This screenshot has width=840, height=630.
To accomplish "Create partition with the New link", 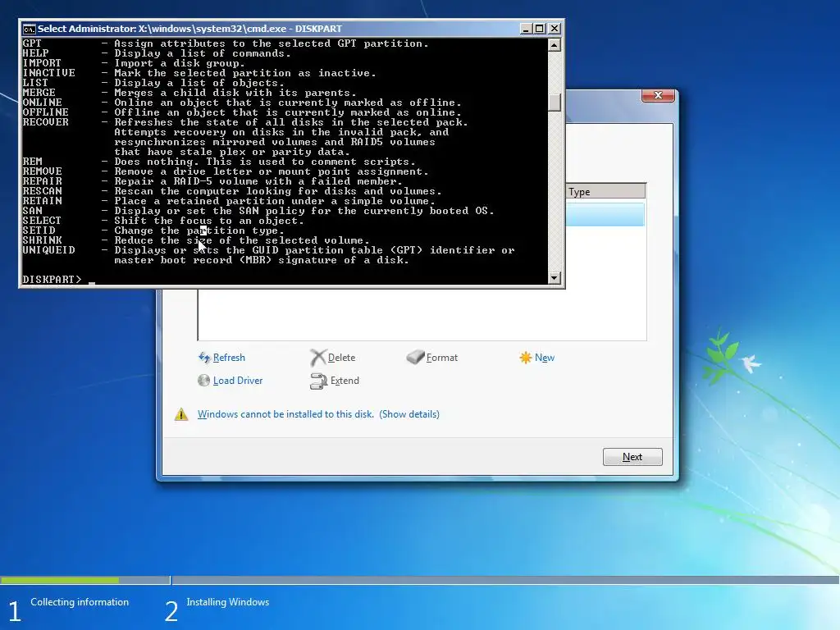I will coord(545,358).
